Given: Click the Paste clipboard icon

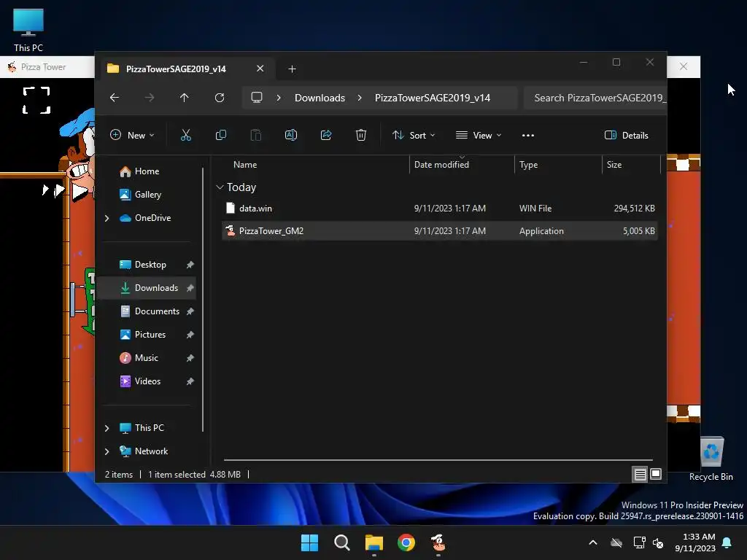Looking at the screenshot, I should point(256,135).
